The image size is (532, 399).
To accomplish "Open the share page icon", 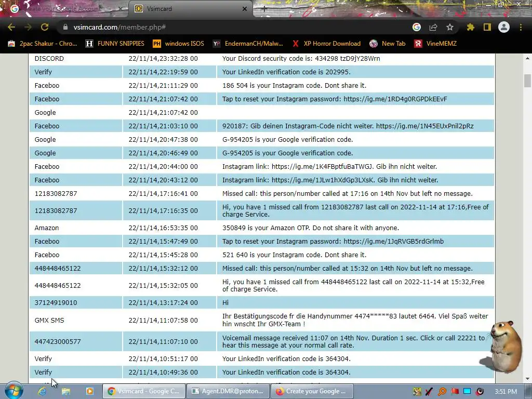I will coord(433,27).
